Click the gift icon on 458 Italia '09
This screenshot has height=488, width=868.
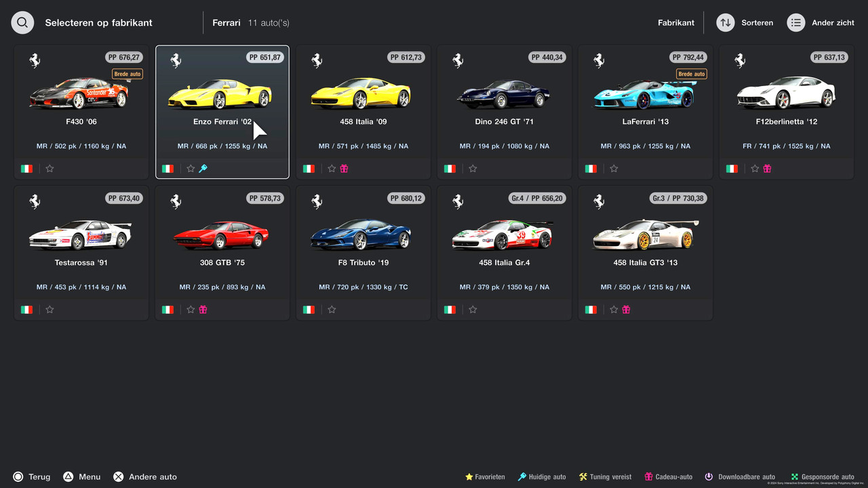pyautogui.click(x=344, y=169)
